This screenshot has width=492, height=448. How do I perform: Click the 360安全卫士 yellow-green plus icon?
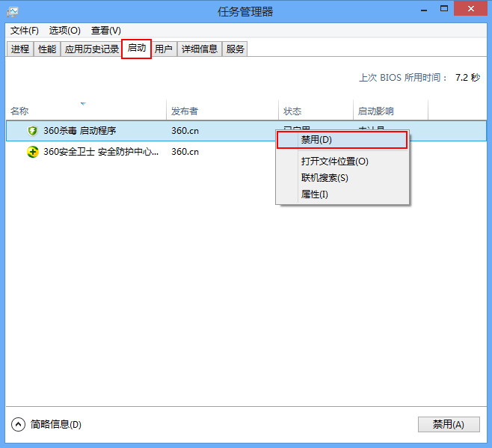point(32,152)
